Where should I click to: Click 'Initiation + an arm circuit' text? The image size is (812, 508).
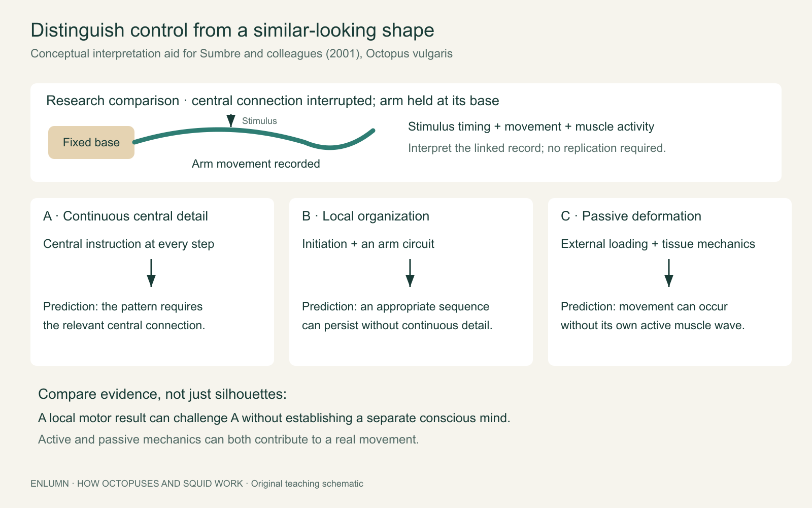click(368, 244)
